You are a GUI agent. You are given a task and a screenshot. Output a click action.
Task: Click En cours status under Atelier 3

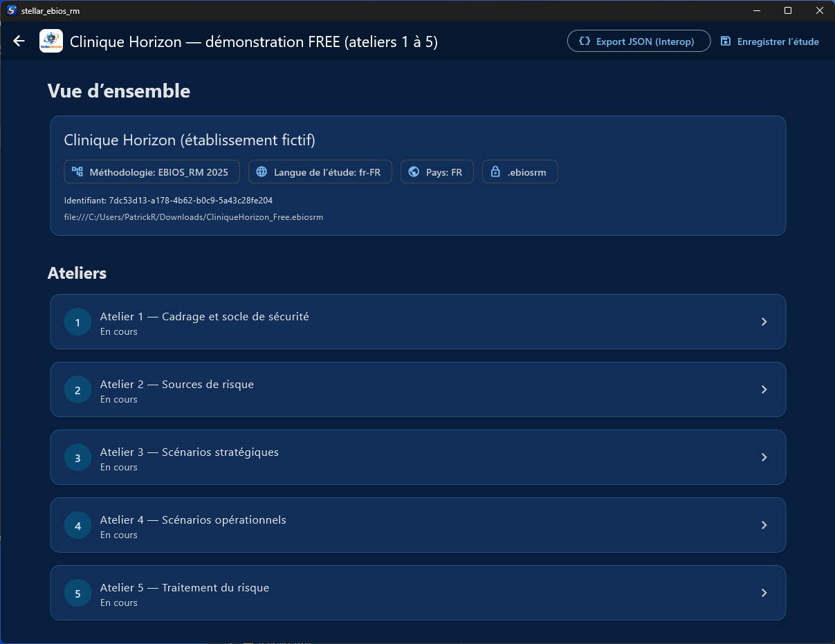coord(119,467)
